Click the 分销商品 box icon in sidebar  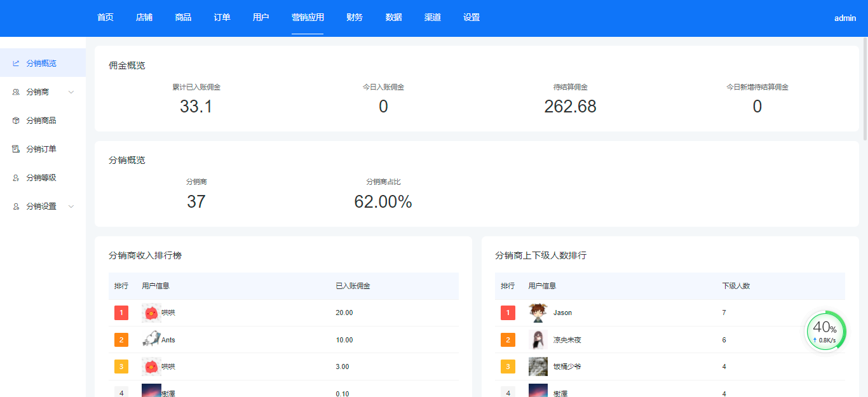[x=16, y=121]
